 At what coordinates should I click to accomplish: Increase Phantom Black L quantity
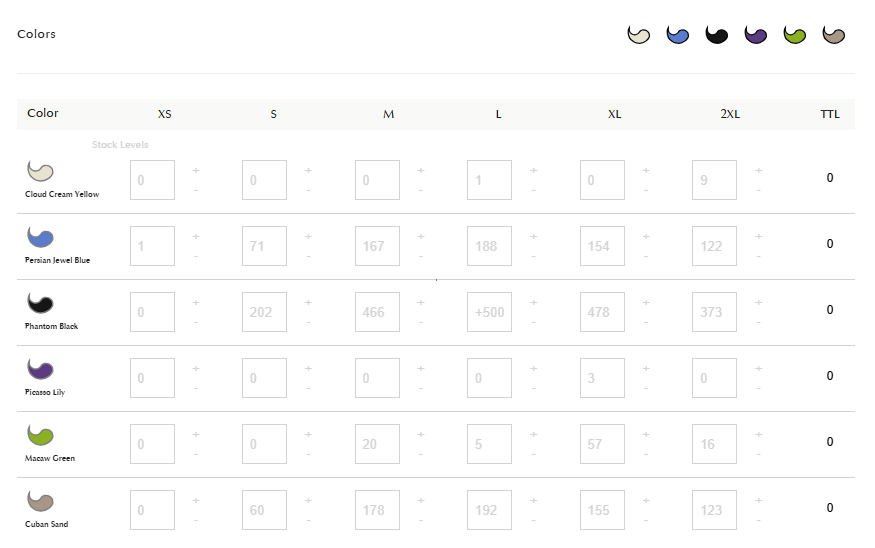(533, 302)
